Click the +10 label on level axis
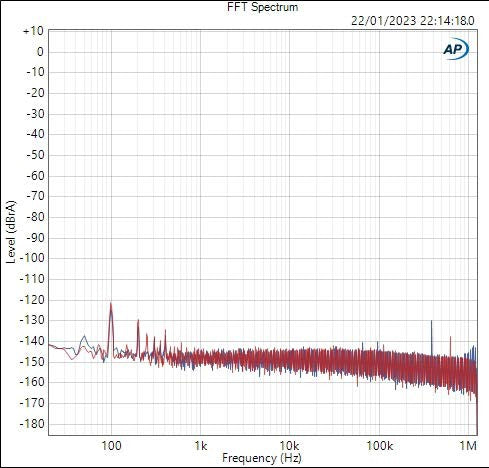 click(x=33, y=31)
